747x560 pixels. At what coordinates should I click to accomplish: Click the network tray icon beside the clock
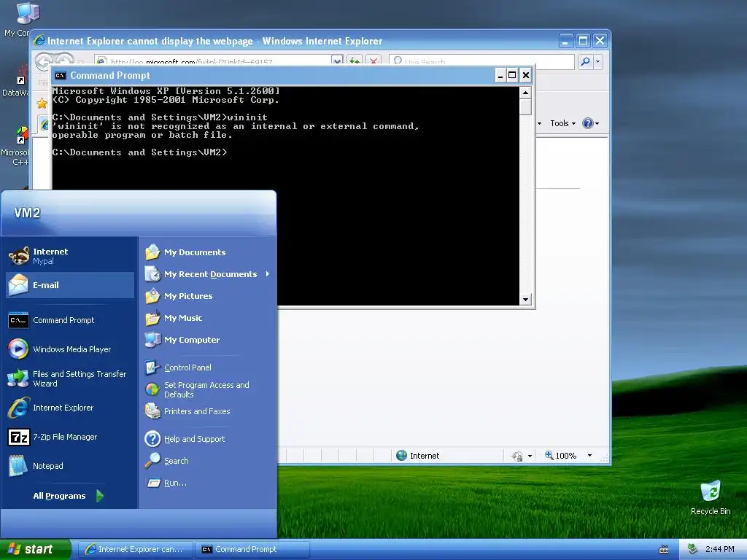tap(693, 549)
